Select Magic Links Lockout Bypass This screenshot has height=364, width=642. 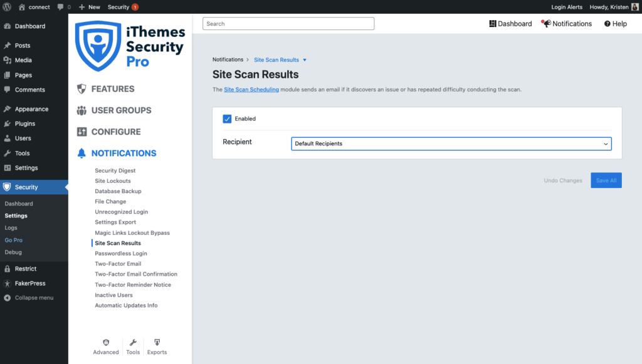point(132,232)
